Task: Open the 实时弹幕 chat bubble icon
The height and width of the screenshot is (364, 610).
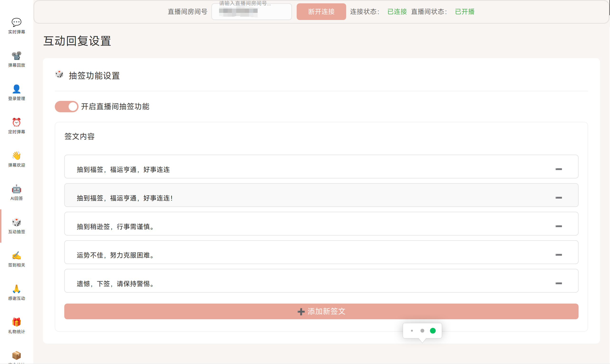Action: pos(16,22)
